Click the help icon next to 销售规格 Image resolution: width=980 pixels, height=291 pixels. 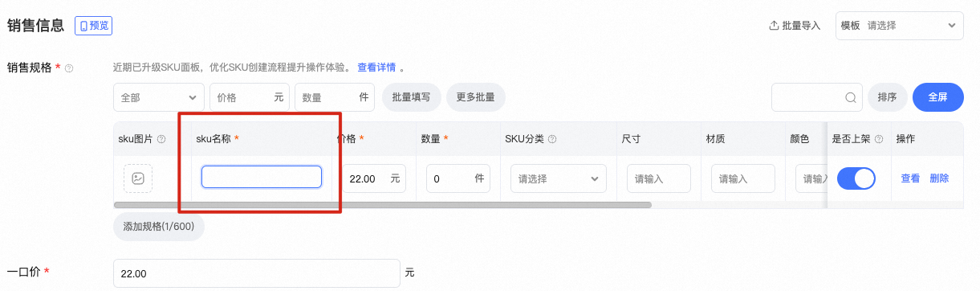[x=69, y=68]
